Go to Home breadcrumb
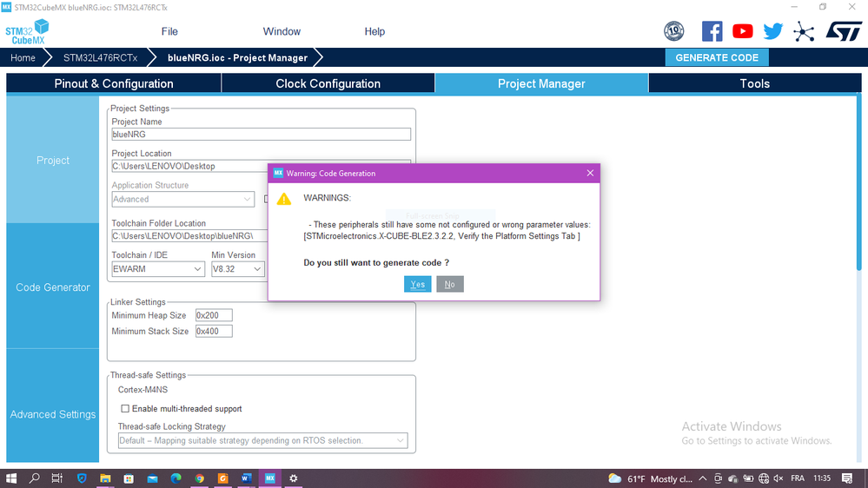The width and height of the screenshot is (868, 488). (23, 57)
